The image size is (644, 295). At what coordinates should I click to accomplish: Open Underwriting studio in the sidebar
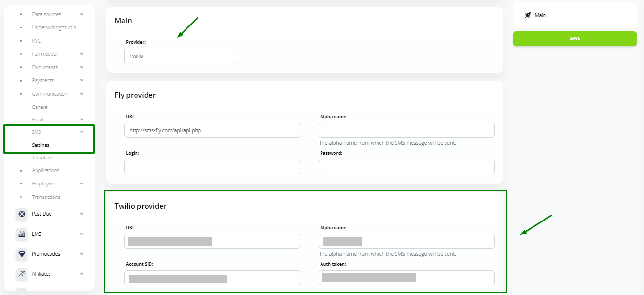pos(54,27)
